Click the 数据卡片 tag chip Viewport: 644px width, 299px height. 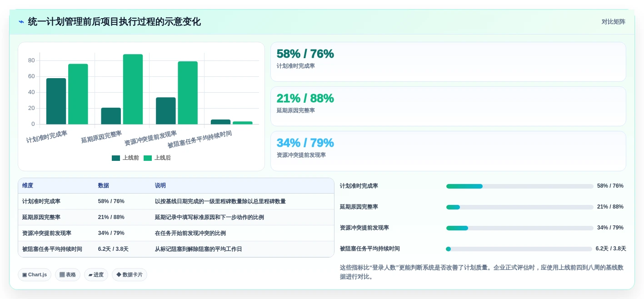(130, 274)
